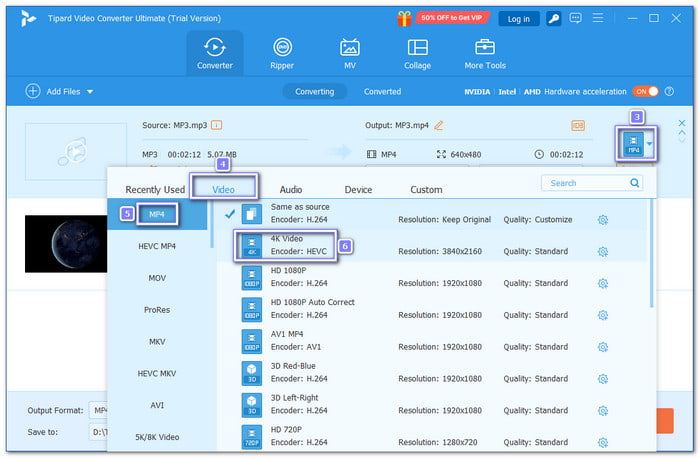Expand the Add Files dropdown arrow
Image resolution: width=700 pixels, height=458 pixels.
pos(90,92)
